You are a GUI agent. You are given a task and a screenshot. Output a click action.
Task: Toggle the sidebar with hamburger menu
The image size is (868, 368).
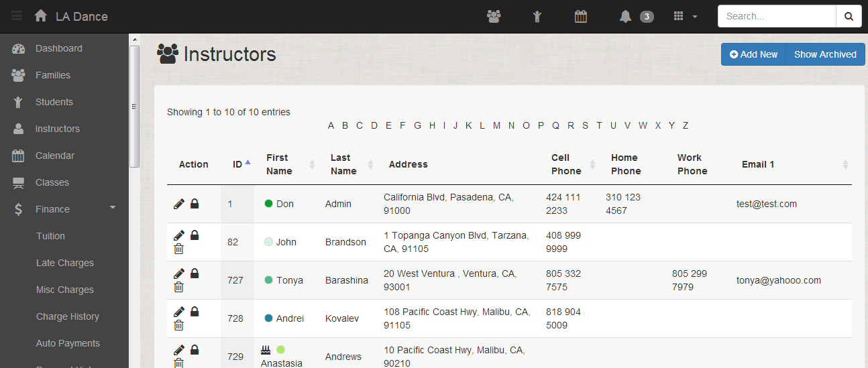point(17,16)
